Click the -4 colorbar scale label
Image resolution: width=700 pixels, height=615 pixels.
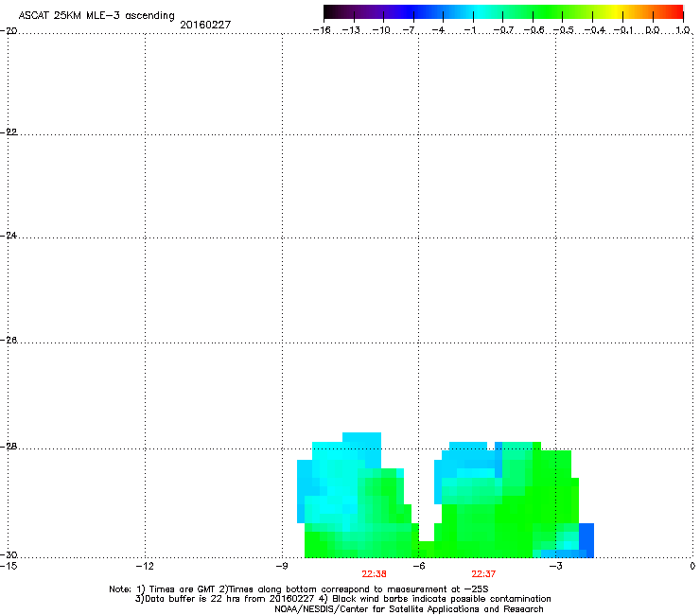tap(438, 30)
